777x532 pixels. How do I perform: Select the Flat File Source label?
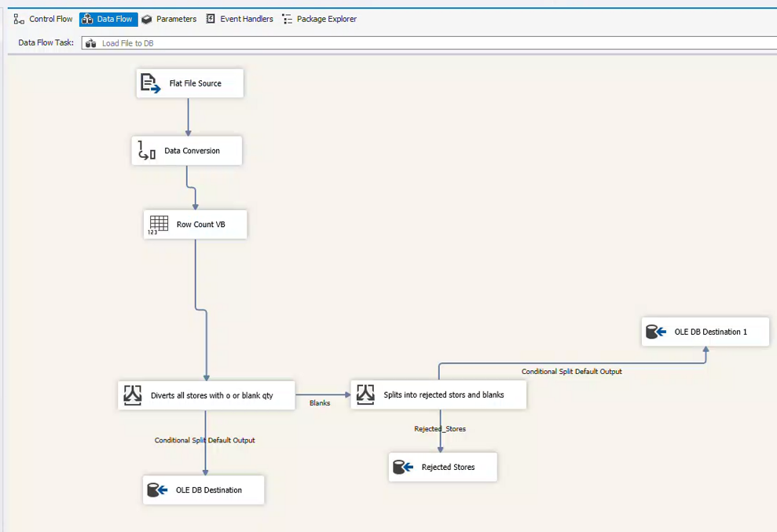tap(196, 83)
